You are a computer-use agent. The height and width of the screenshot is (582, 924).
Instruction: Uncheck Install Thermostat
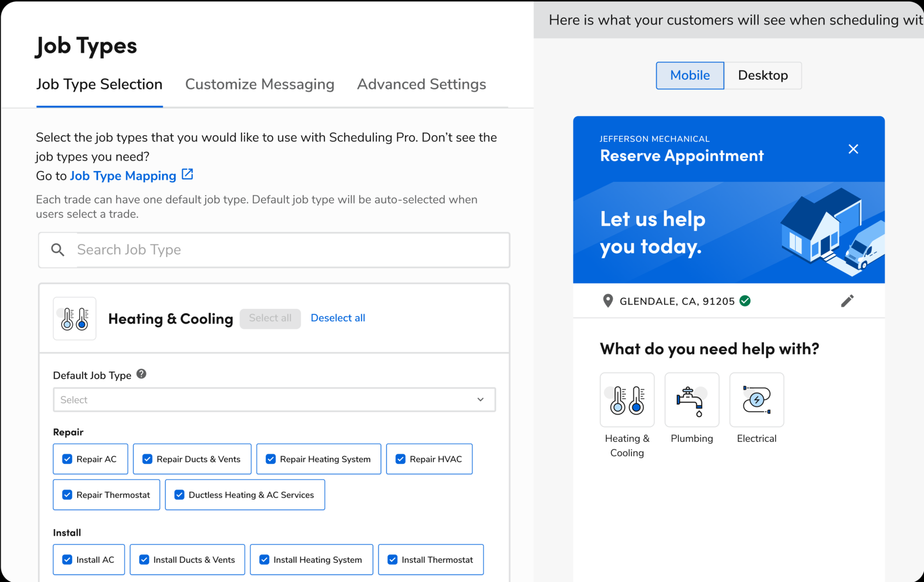[392, 559]
